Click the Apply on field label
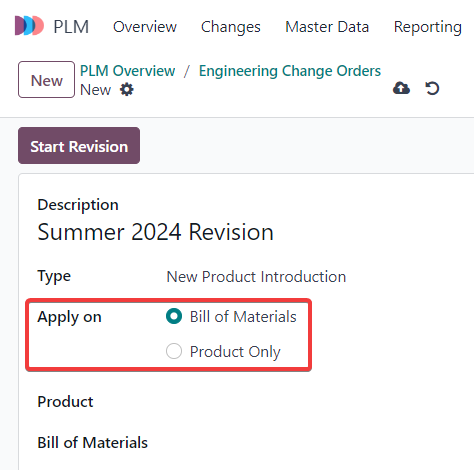The height and width of the screenshot is (470, 474). coord(69,317)
